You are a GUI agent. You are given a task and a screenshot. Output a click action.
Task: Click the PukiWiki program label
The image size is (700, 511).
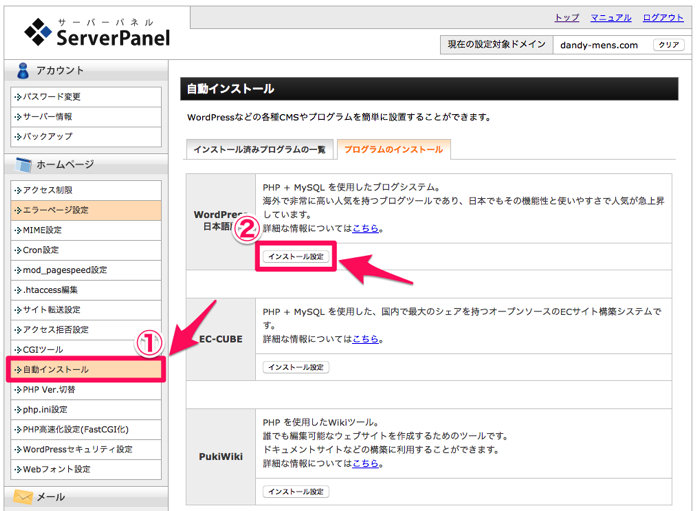(x=221, y=457)
